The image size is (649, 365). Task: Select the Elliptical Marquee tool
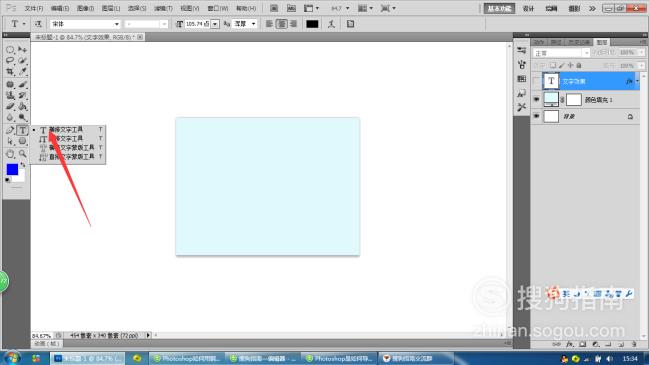(10, 50)
